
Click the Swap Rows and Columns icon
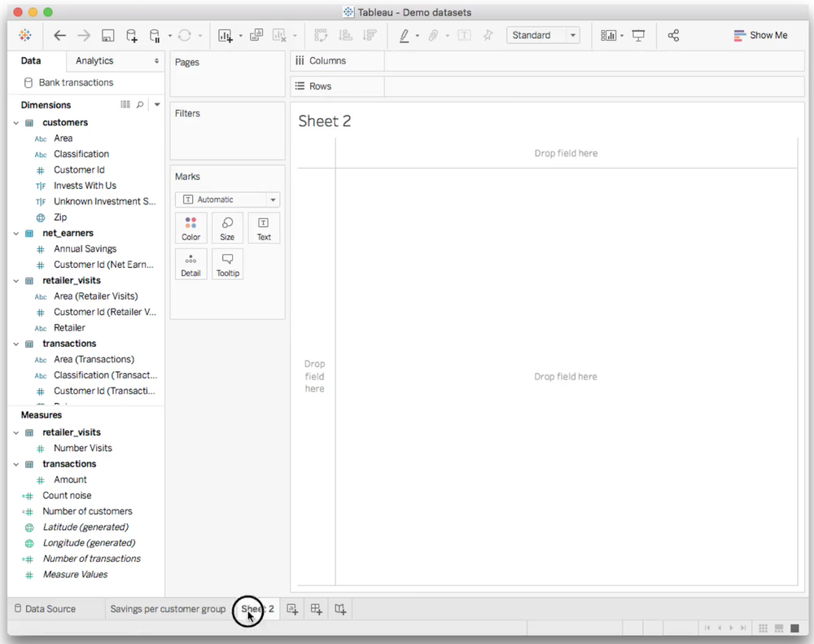[x=321, y=35]
